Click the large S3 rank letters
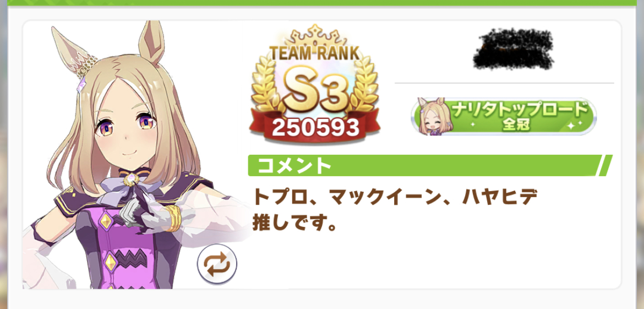 click(315, 93)
